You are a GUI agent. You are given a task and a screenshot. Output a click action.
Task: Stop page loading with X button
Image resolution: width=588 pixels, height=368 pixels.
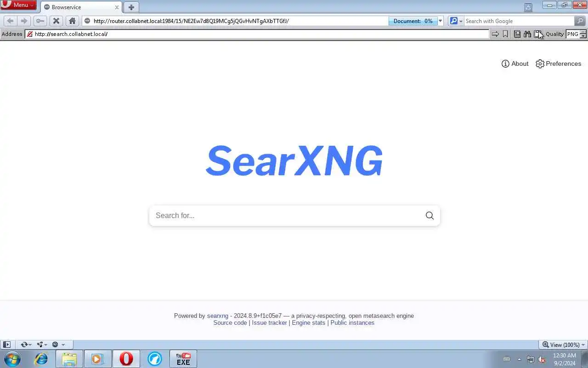tap(56, 21)
